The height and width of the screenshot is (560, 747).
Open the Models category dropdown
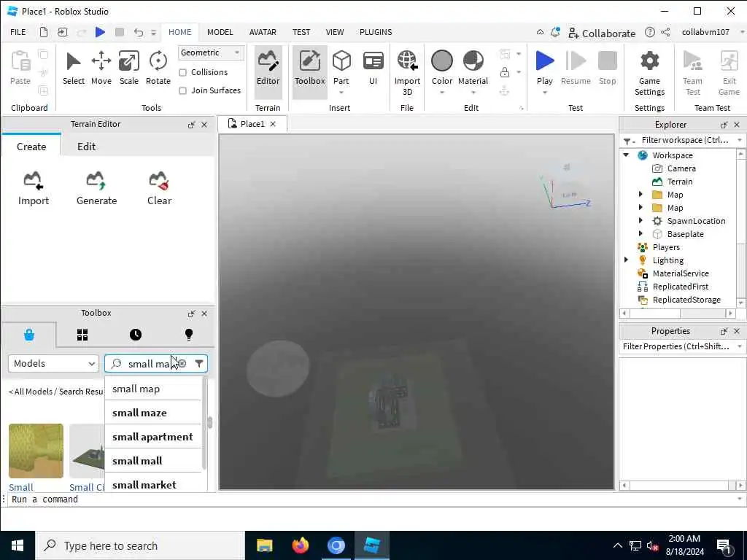(x=53, y=364)
